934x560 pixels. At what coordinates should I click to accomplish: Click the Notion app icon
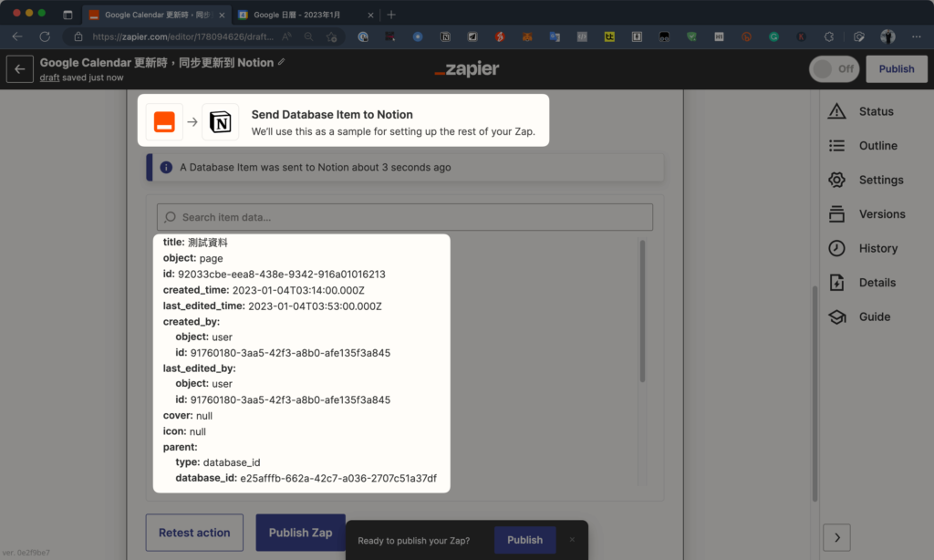tap(221, 122)
